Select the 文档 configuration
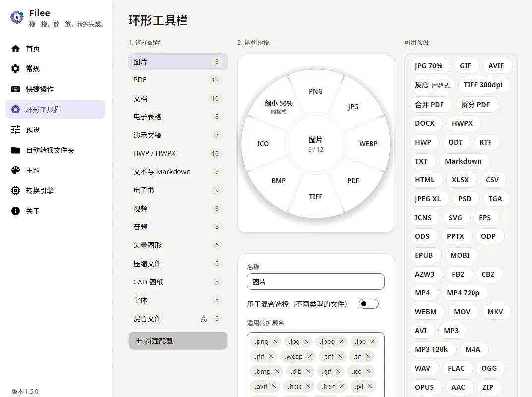The height and width of the screenshot is (397, 532). click(x=178, y=98)
